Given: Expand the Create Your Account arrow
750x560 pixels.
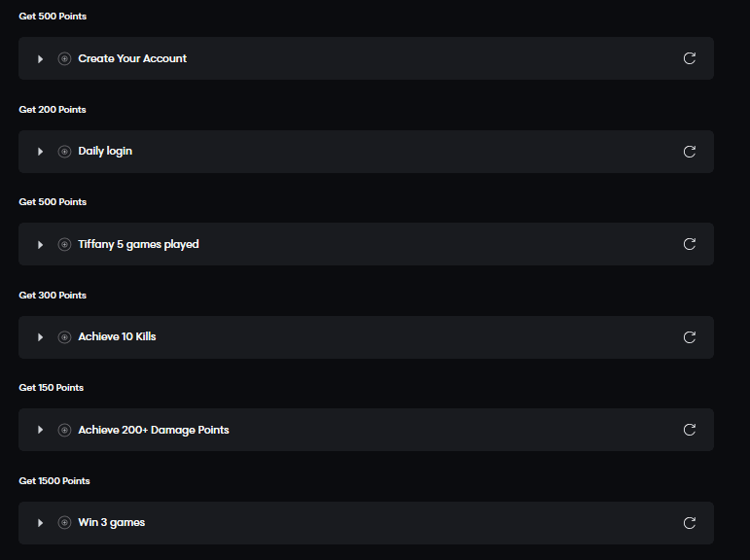Looking at the screenshot, I should coord(41,58).
